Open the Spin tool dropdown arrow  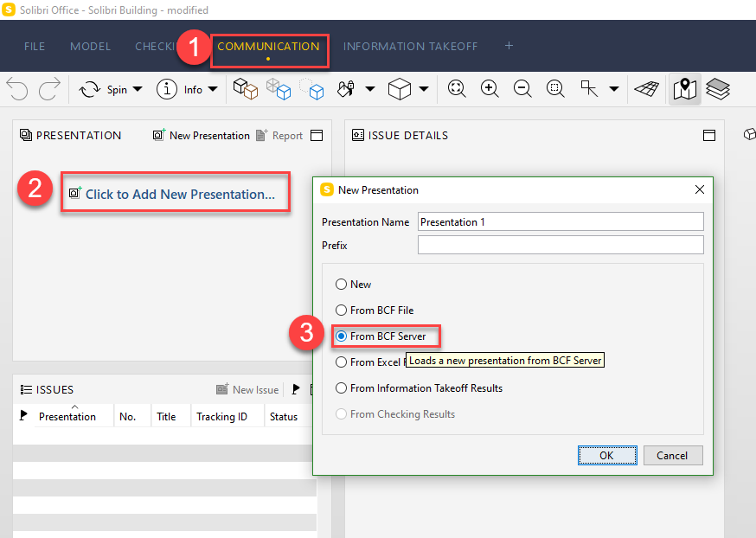138,89
